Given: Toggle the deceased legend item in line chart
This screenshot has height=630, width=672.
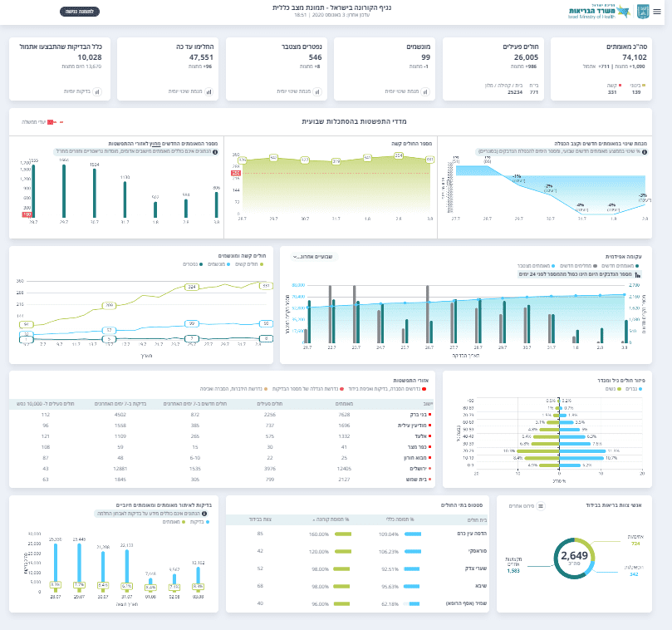Looking at the screenshot, I should 193,264.
